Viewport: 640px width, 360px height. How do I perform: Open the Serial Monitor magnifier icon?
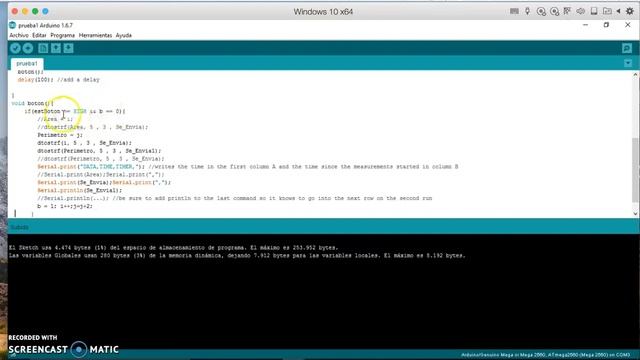tap(627, 48)
